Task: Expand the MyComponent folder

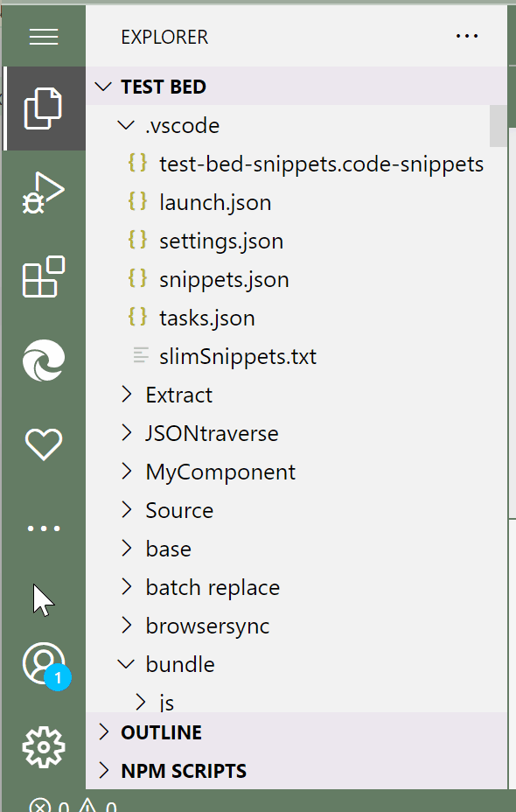Action: [x=126, y=472]
